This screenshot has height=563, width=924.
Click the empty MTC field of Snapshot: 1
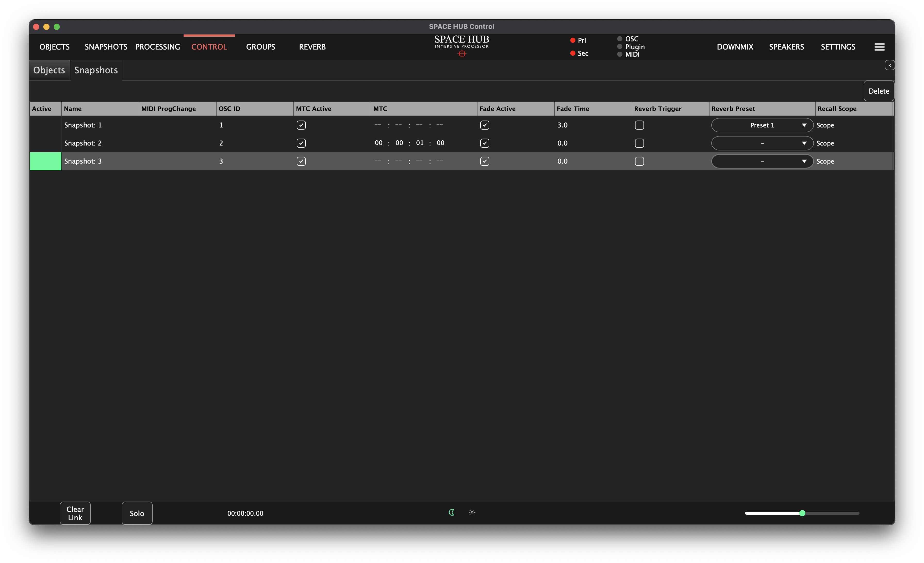409,125
